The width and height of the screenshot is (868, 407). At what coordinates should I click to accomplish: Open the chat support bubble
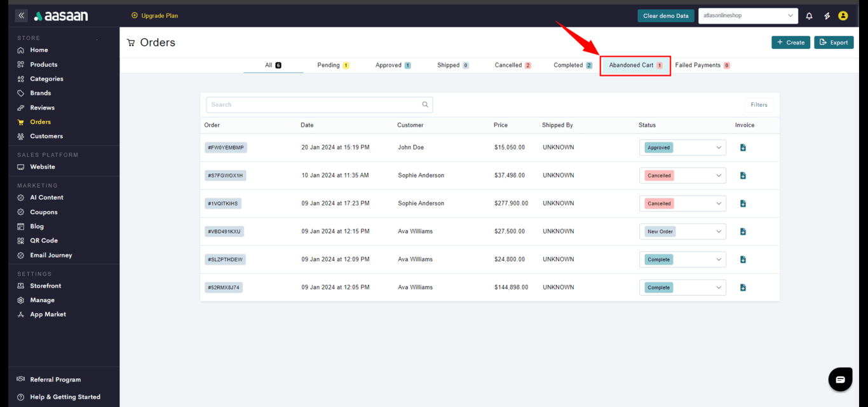tap(840, 379)
